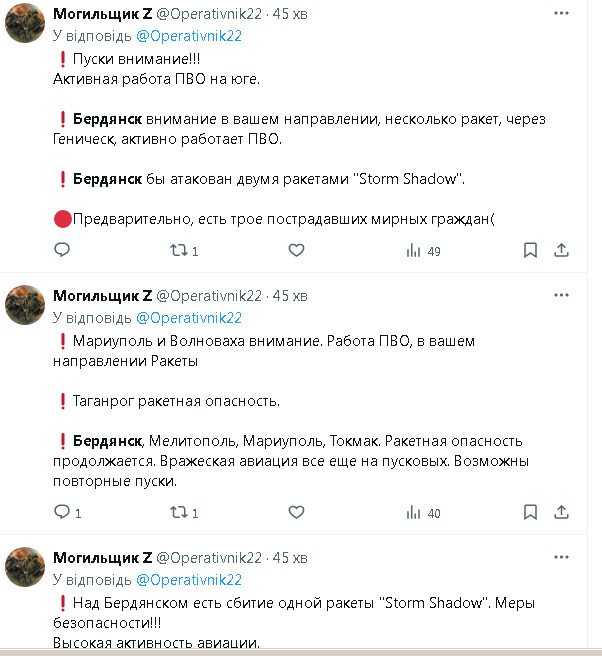Share the tweet with 49 views

pyautogui.click(x=562, y=250)
